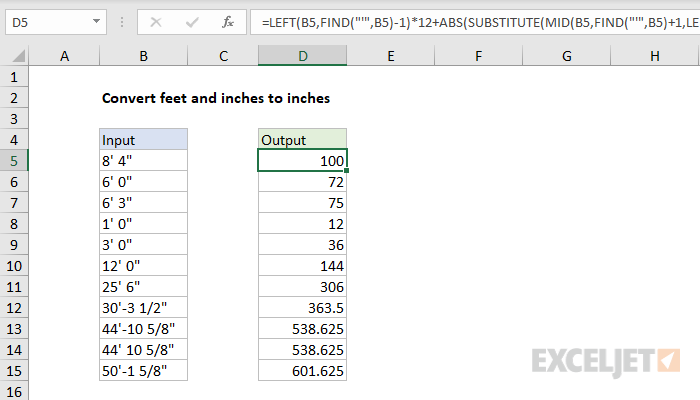
Task: Select input cell 1' 0"
Action: click(143, 224)
